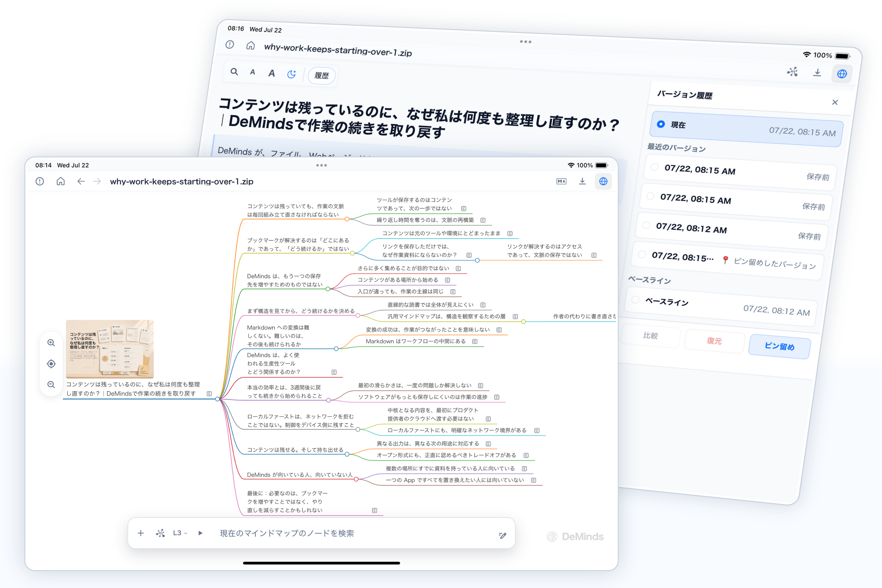Open note icon beside the root node title

pyautogui.click(x=209, y=394)
